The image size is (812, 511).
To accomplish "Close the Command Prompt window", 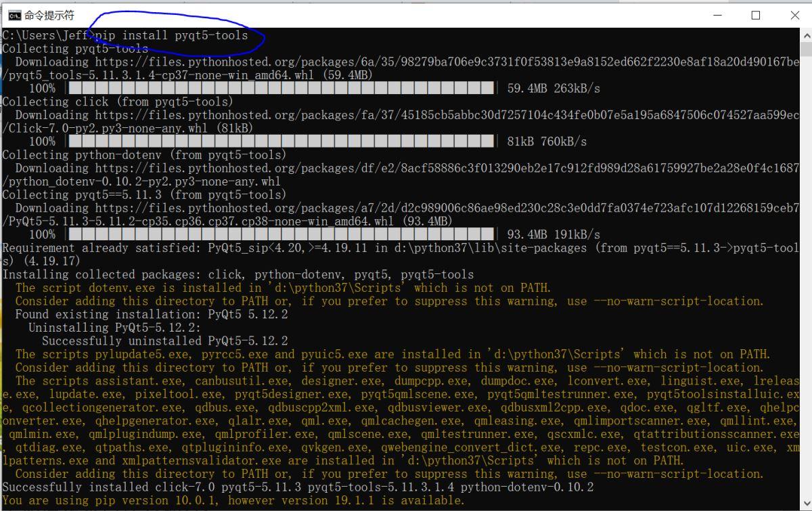I will tap(794, 15).
